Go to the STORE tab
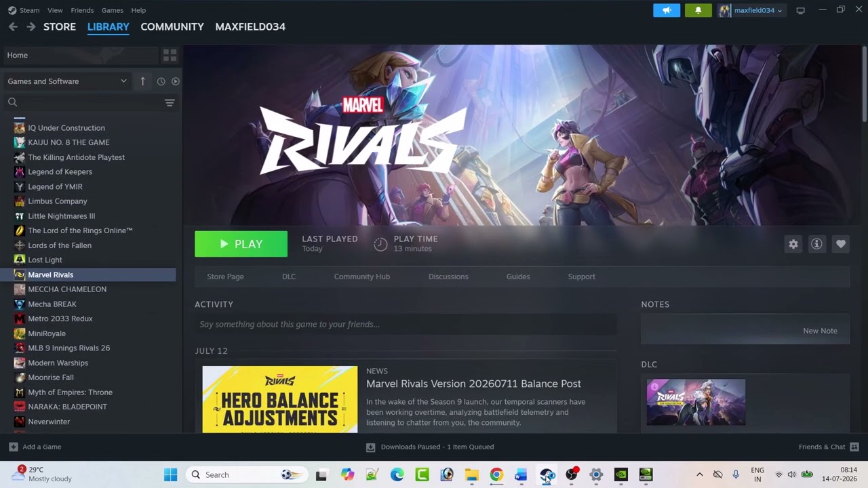 click(x=60, y=26)
